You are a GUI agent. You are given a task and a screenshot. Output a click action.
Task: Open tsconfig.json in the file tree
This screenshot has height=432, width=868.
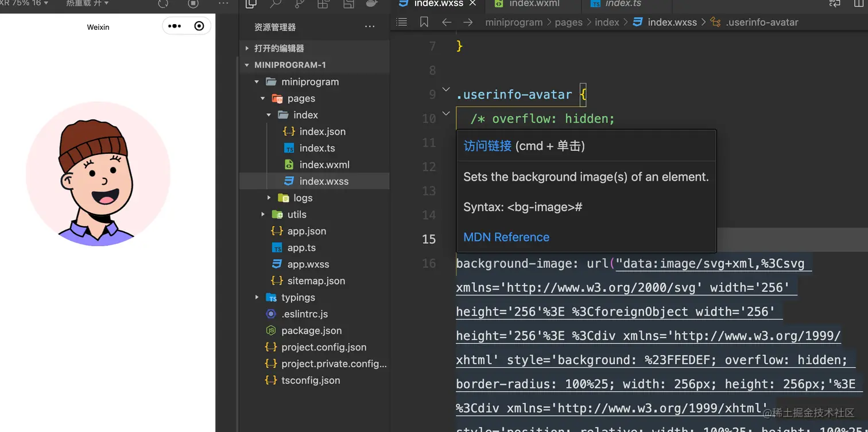pyautogui.click(x=311, y=381)
